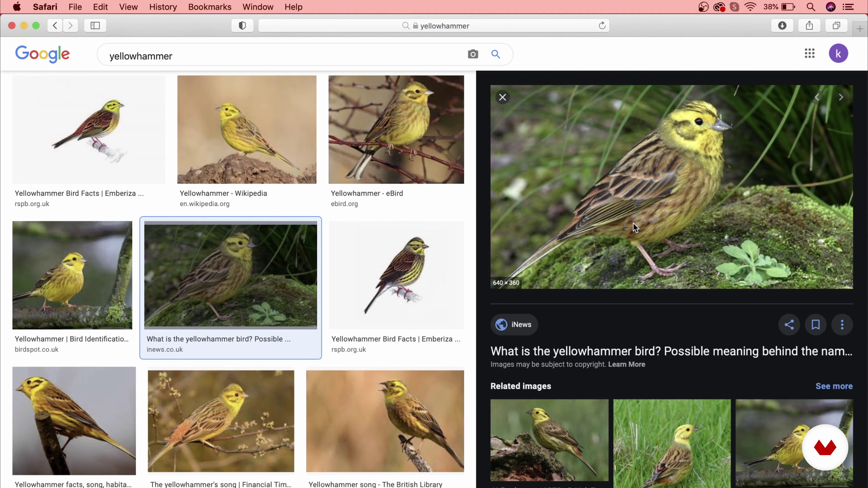Select the inews.co.uk highlighted thumbnail
The width and height of the screenshot is (868, 488).
coord(231,275)
